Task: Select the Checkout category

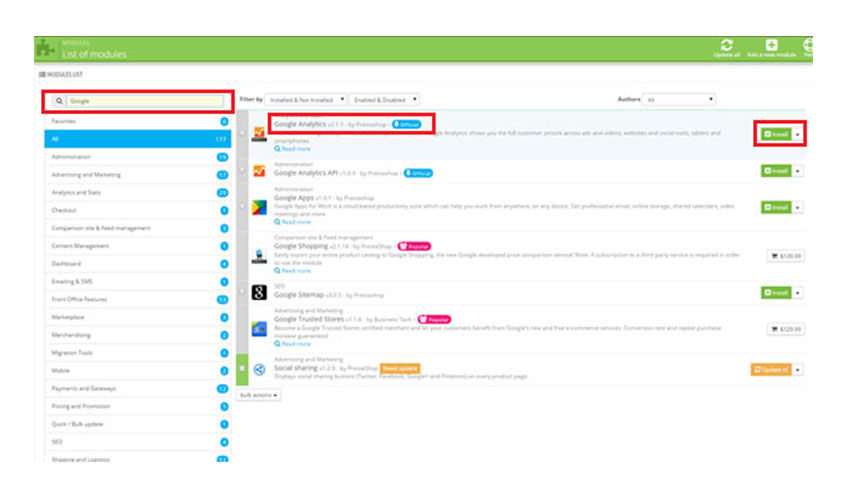Action: tap(138, 210)
